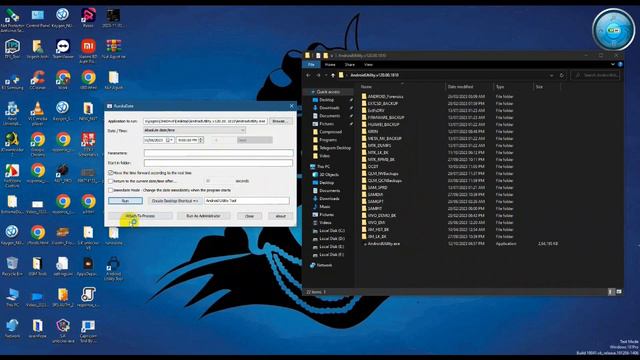The height and width of the screenshot is (360, 640).
Task: Click the Start in folder field
Action: click(218, 162)
